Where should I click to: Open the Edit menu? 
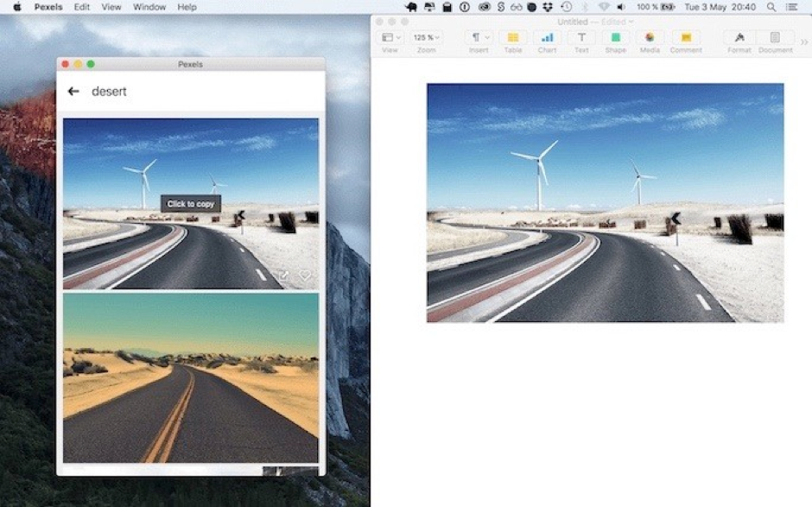[x=81, y=7]
